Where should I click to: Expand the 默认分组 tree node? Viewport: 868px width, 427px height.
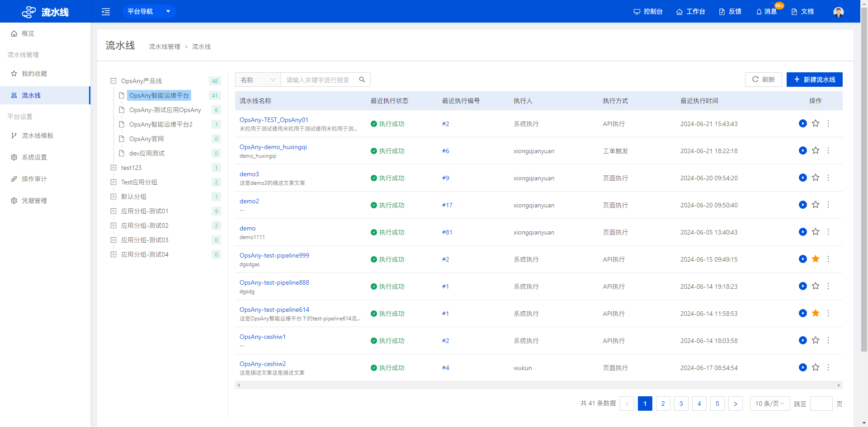tap(113, 197)
